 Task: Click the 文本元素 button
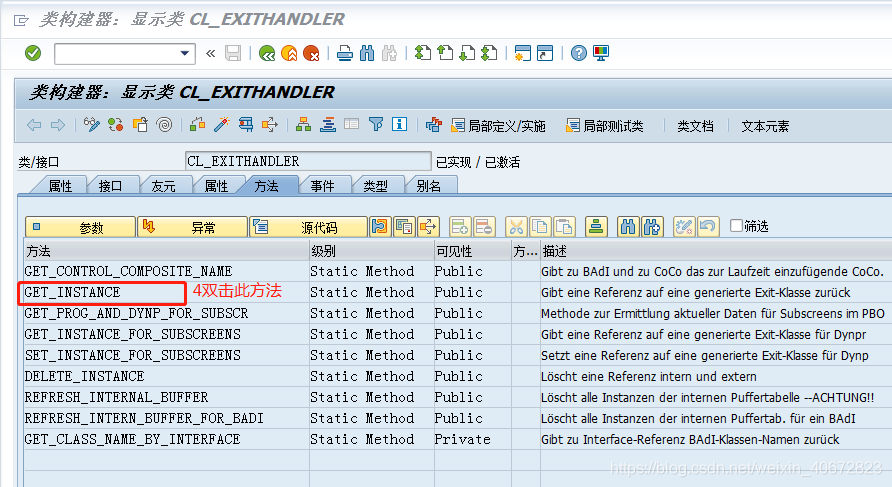765,126
